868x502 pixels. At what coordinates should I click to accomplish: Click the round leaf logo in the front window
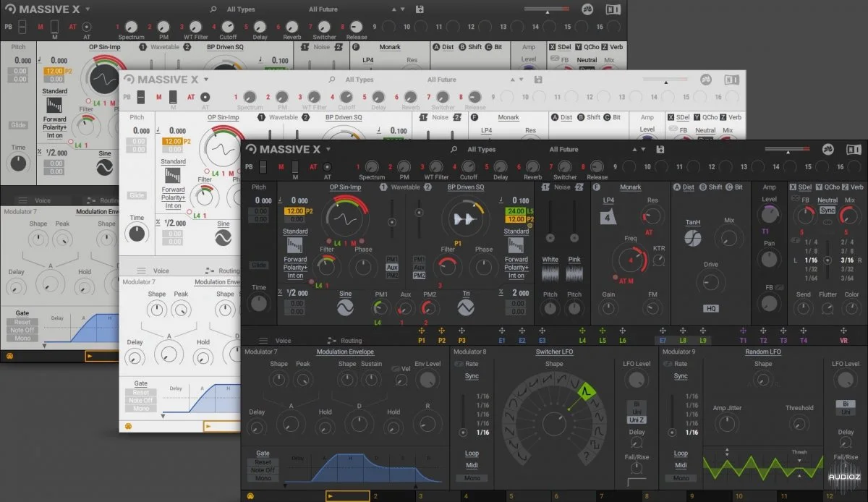pyautogui.click(x=829, y=150)
